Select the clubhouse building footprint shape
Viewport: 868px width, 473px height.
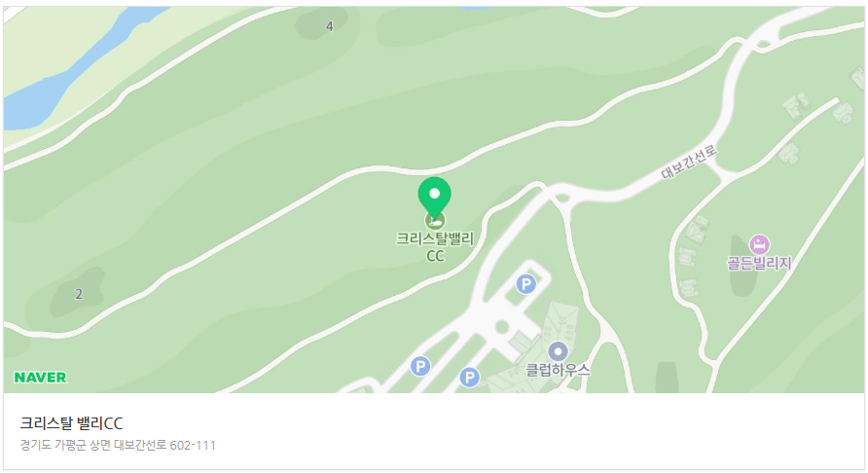click(560, 328)
